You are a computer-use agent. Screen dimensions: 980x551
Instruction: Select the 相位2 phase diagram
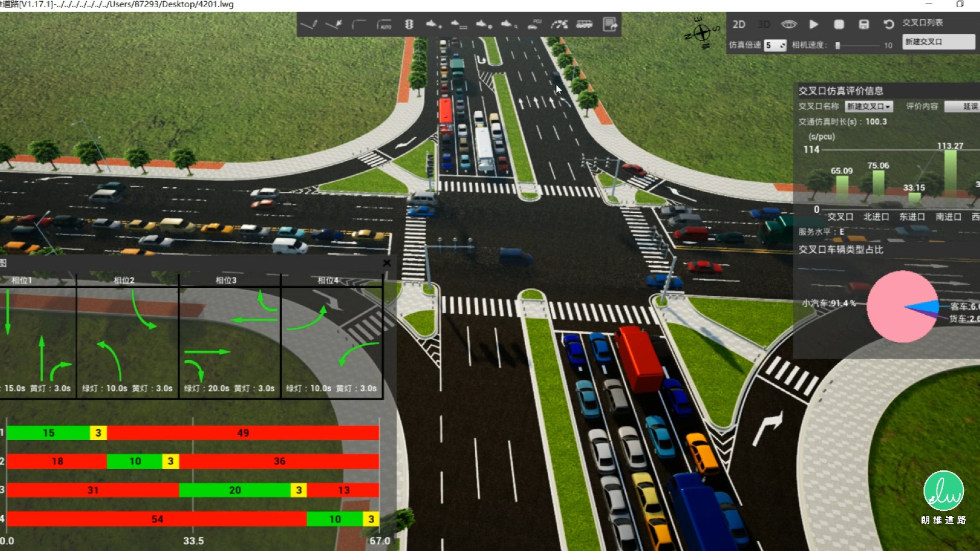(x=128, y=337)
